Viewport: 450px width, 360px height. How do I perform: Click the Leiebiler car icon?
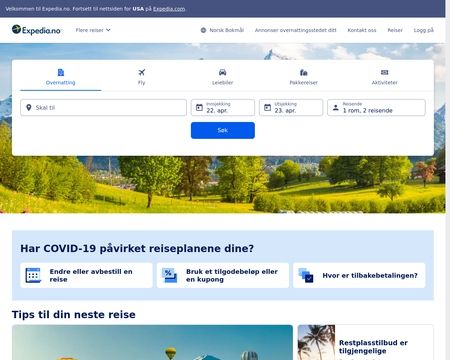223,72
